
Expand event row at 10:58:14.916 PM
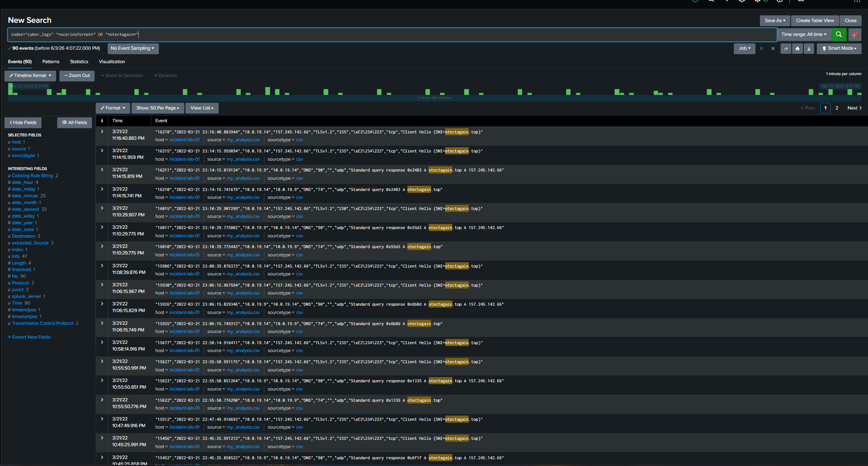[102, 342]
